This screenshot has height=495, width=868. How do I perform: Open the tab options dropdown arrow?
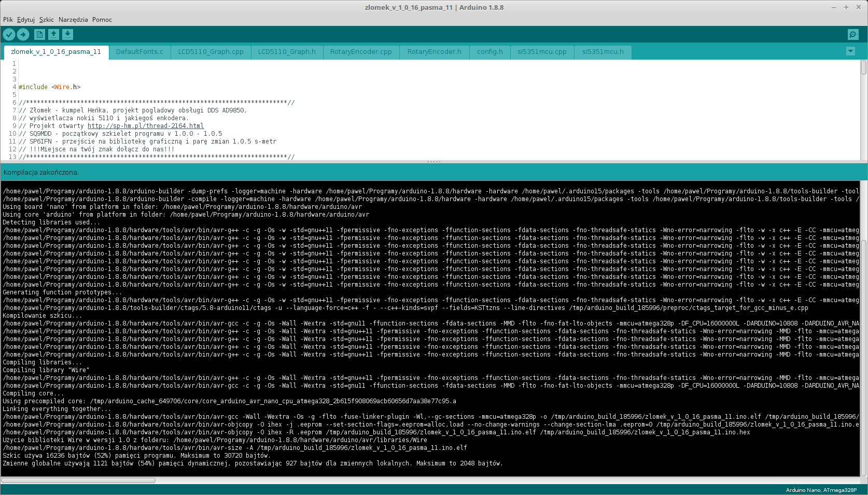[850, 51]
